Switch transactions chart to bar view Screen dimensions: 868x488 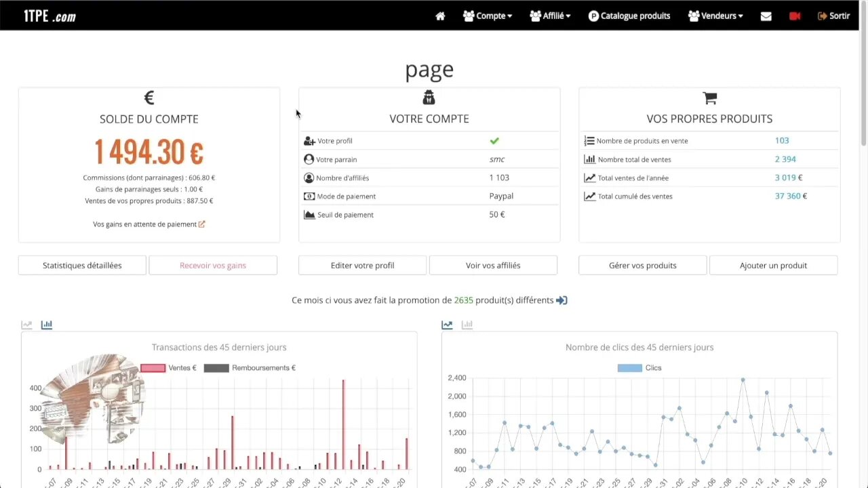point(47,325)
